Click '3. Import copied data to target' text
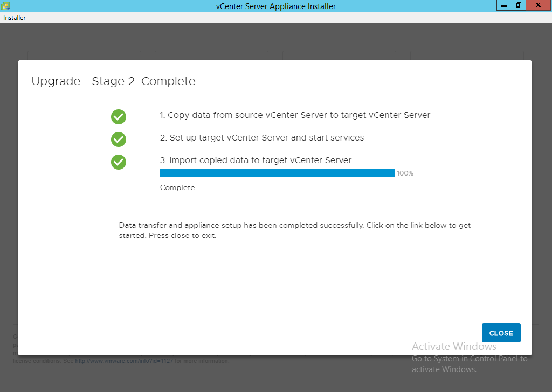This screenshot has width=552, height=392. (x=256, y=160)
